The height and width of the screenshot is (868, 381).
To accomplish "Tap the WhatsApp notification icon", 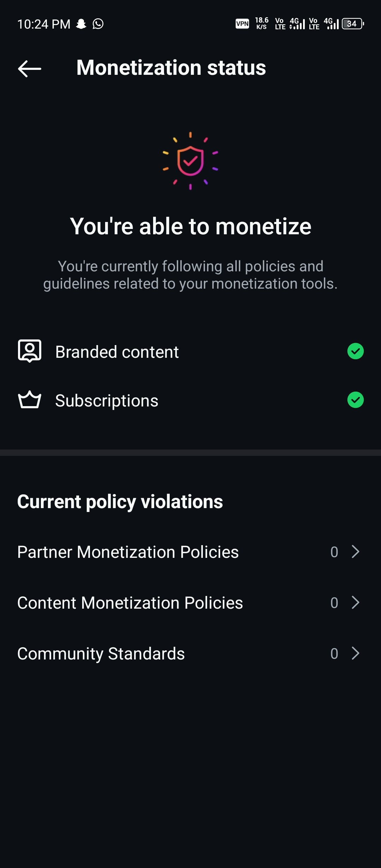I will (98, 24).
